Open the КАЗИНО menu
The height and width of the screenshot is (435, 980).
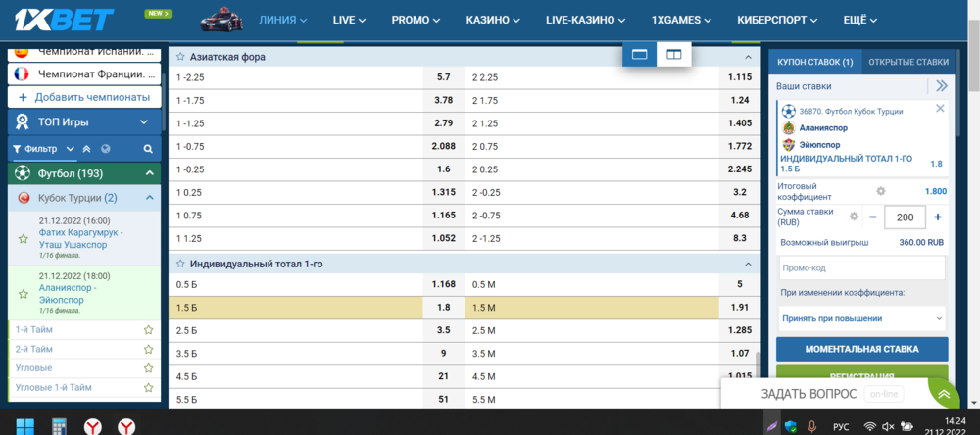tap(493, 20)
